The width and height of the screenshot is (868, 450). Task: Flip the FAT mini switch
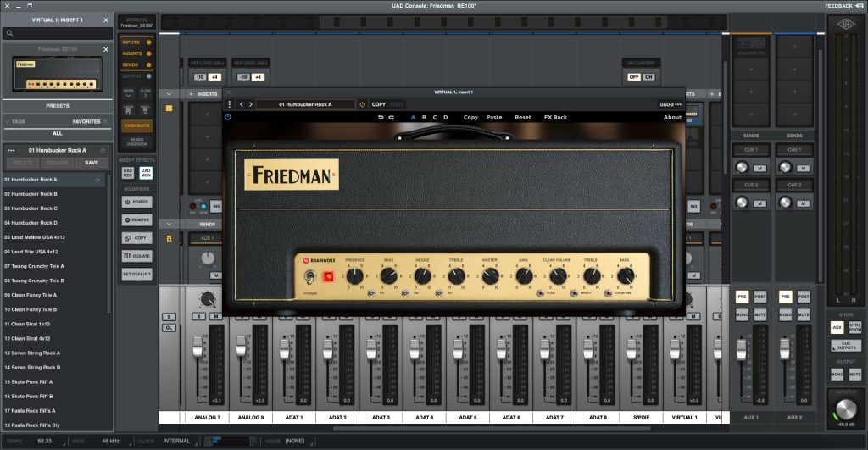coord(371,293)
